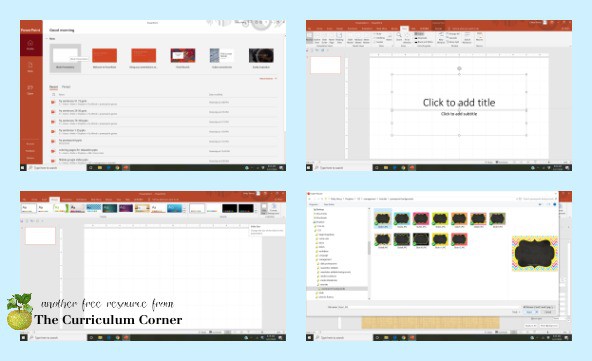Open the Organize dropdown in Insert Picture dialog
Image resolution: width=592 pixels, height=361 pixels.
pyautogui.click(x=314, y=204)
